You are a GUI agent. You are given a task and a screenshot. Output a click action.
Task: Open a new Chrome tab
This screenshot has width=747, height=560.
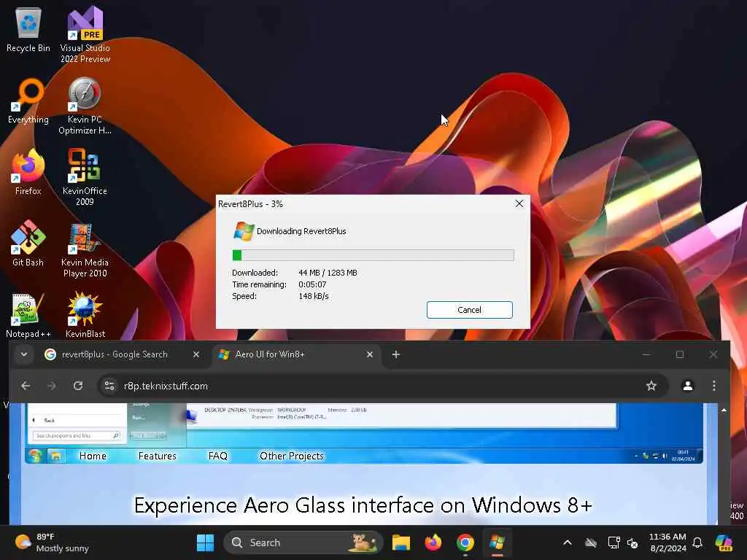point(396,354)
